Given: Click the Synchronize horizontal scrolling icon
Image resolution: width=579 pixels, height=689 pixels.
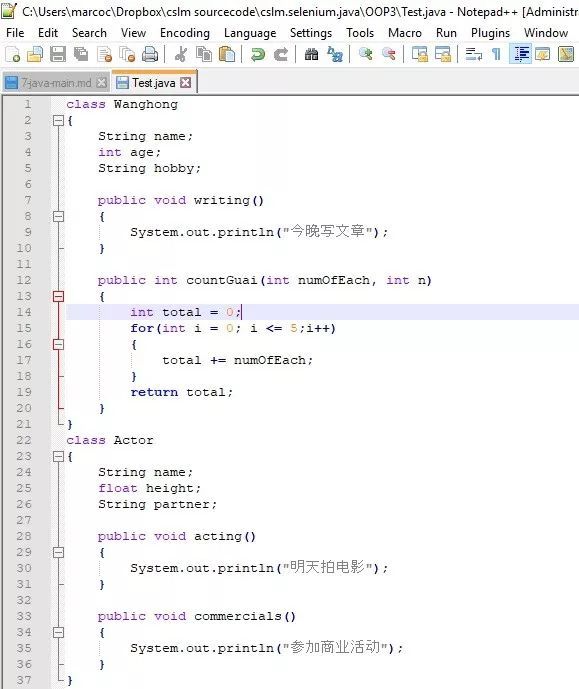Looking at the screenshot, I should [x=443, y=54].
